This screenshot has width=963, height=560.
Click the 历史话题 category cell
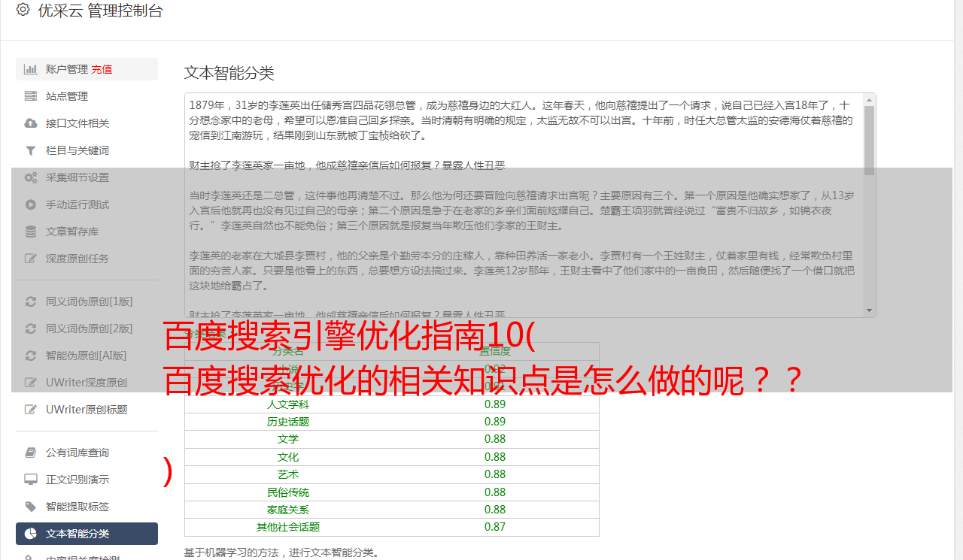click(288, 422)
